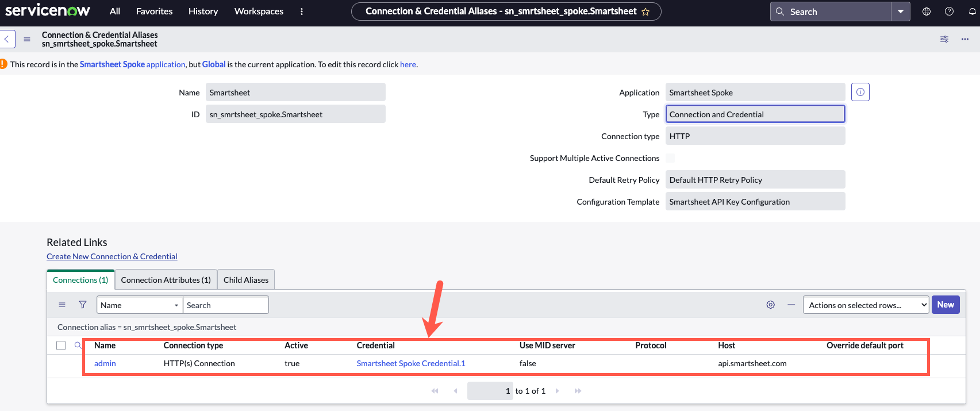Click the column search magnifier icon

(78, 345)
